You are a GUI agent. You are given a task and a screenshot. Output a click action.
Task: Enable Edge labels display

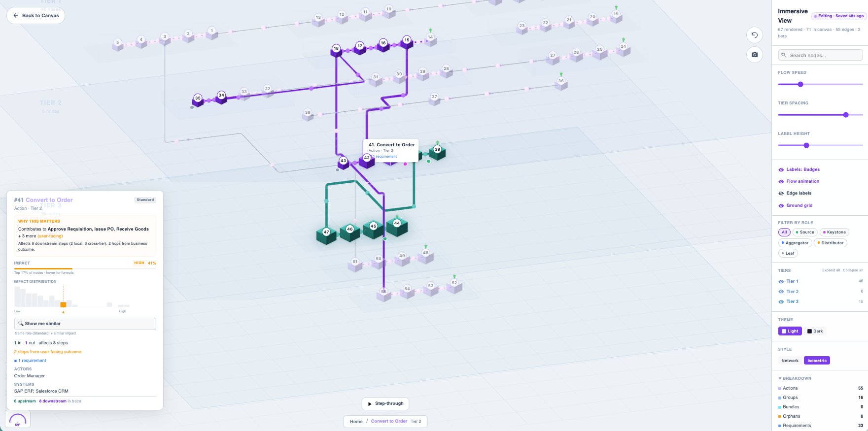[795, 193]
